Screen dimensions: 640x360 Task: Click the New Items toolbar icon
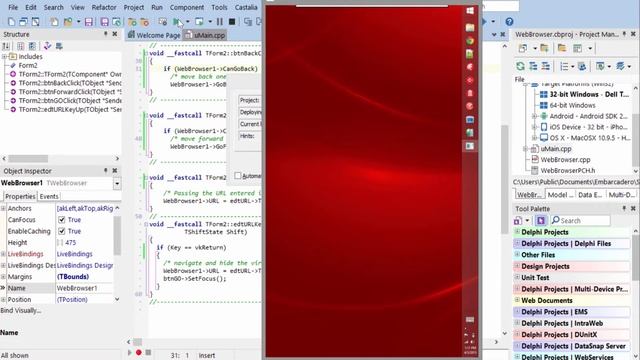[11, 22]
